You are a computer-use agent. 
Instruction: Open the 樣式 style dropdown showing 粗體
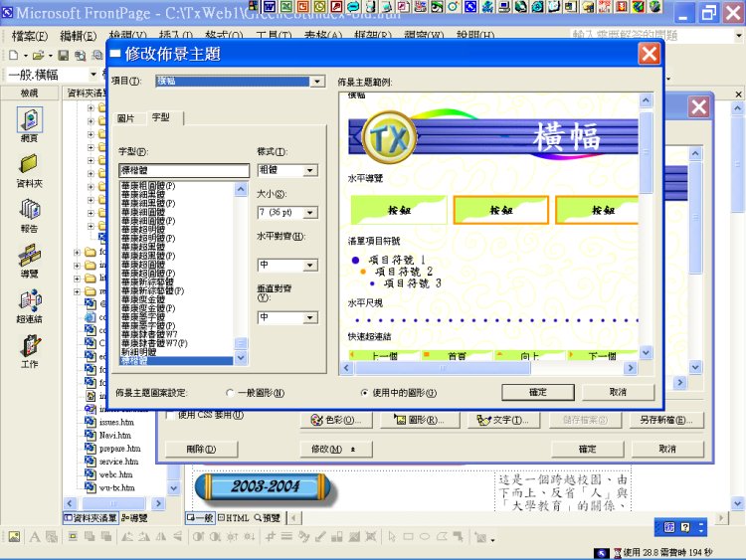310,170
